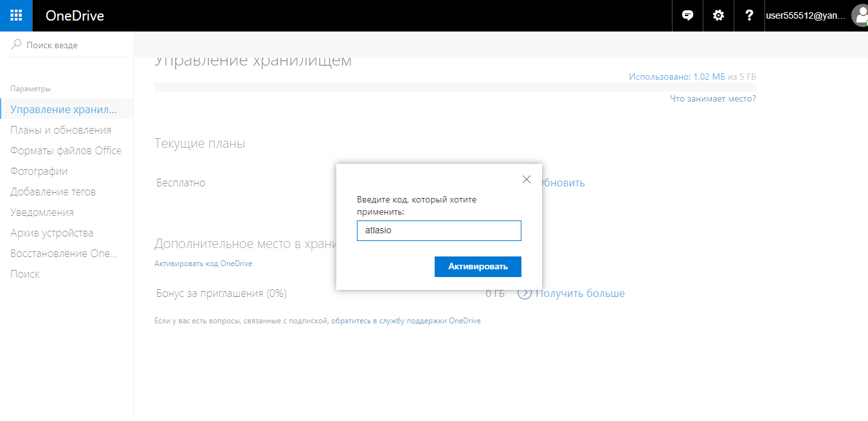Open Архив устройства settings
Image resolution: width=868 pixels, height=421 pixels.
pos(51,233)
